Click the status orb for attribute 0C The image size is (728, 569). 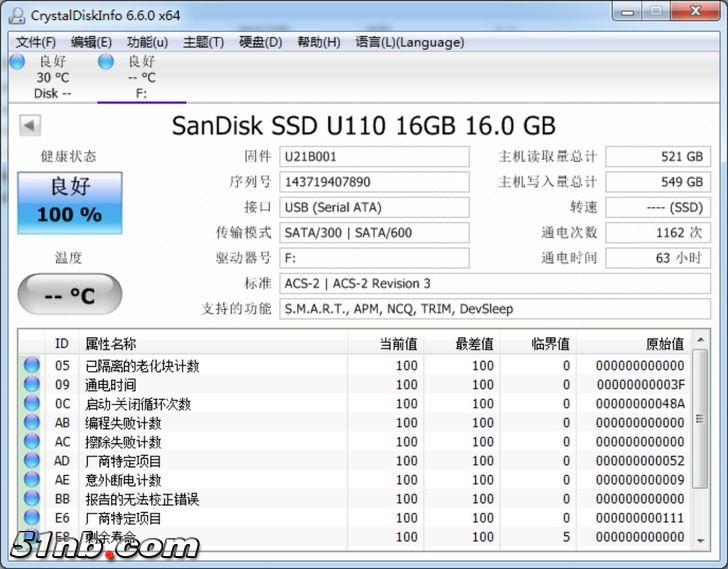[32, 403]
